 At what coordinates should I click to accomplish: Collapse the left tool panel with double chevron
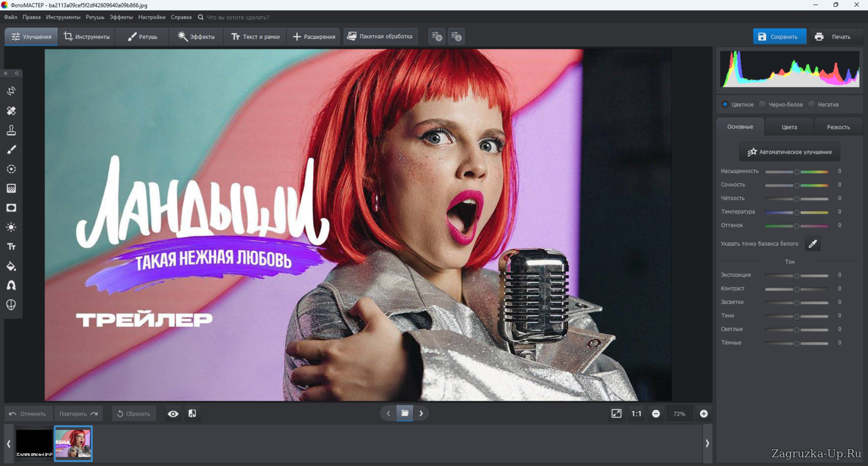[x=17, y=73]
